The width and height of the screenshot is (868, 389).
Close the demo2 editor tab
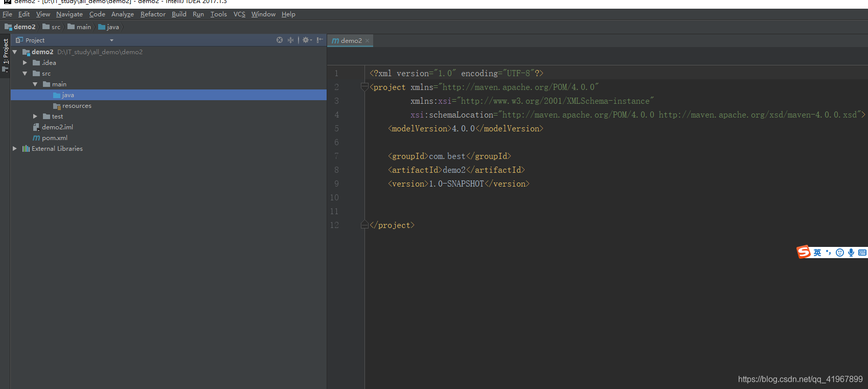tap(367, 40)
